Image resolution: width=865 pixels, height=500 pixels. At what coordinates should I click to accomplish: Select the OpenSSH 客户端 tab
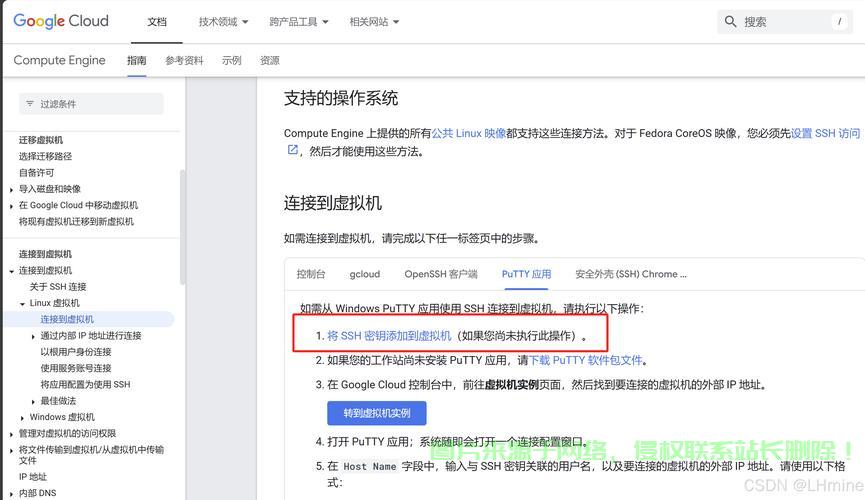tap(441, 274)
